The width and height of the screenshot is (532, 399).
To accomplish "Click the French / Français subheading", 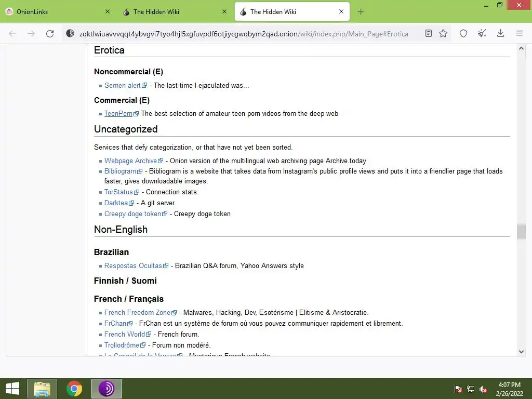I will click(129, 299).
